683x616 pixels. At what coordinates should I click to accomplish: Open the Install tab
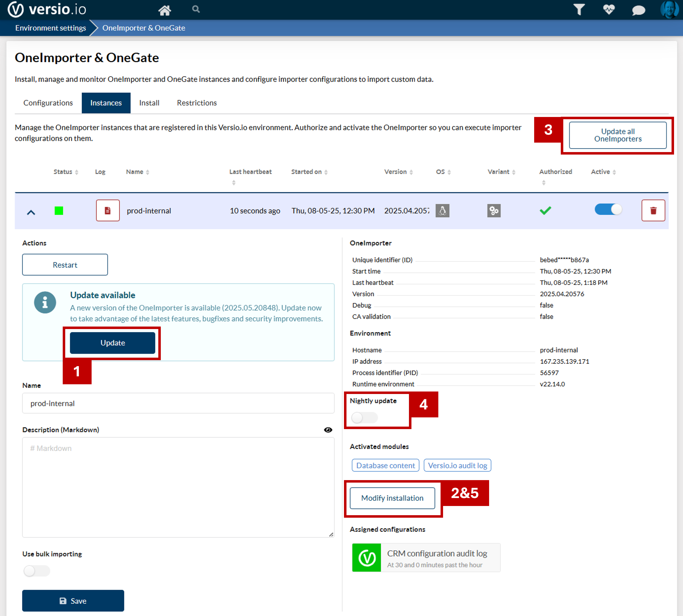point(149,103)
